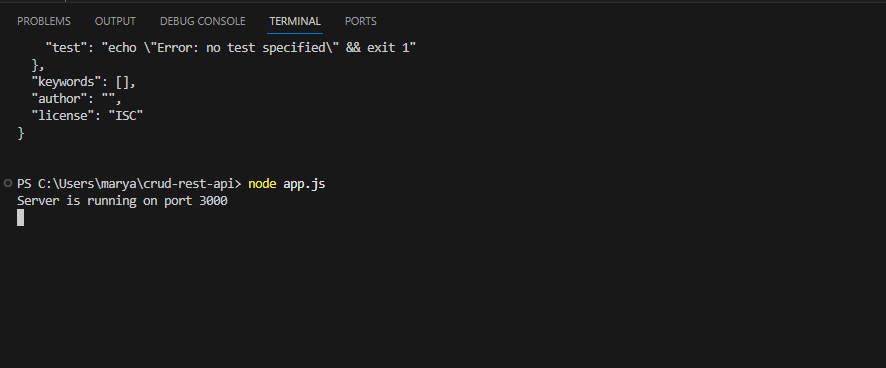Switch to the PROBLEMS tab
The height and width of the screenshot is (368, 886).
point(44,21)
